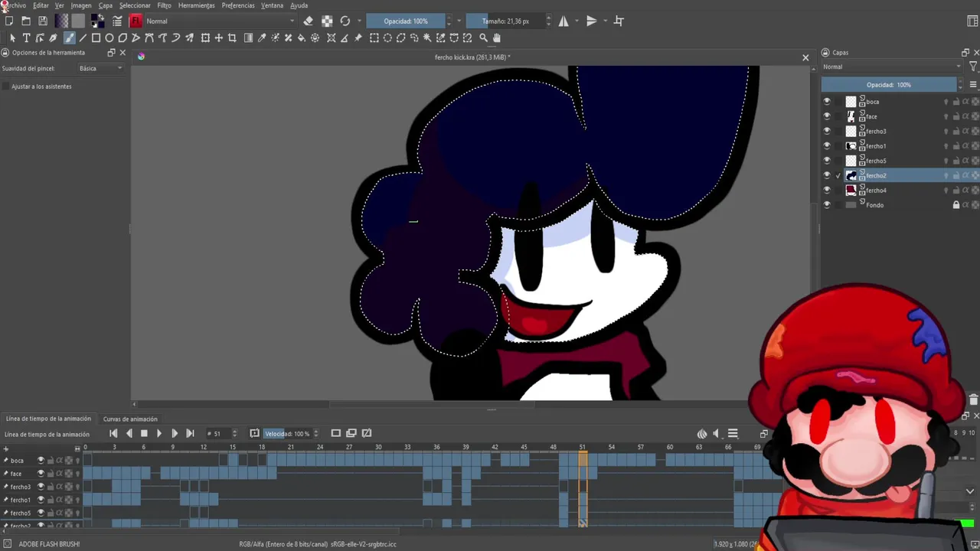Open the layers panel options menu
The image size is (980, 551).
(x=973, y=84)
